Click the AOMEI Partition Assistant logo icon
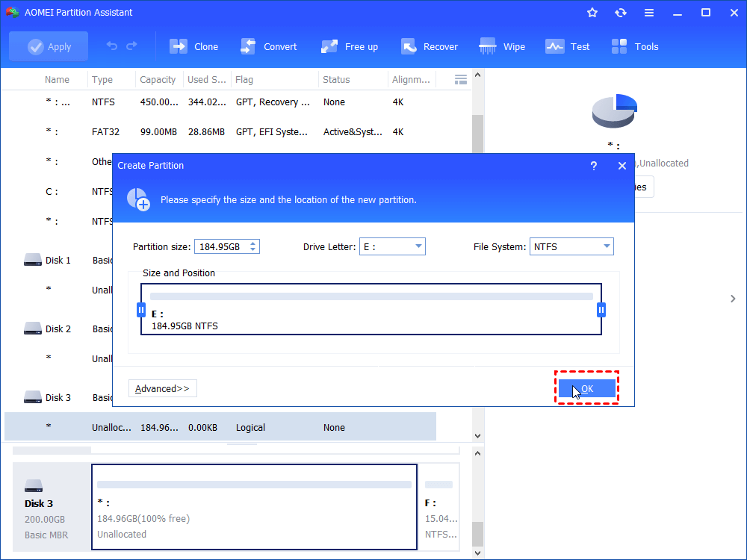Image resolution: width=747 pixels, height=560 pixels. (x=13, y=12)
